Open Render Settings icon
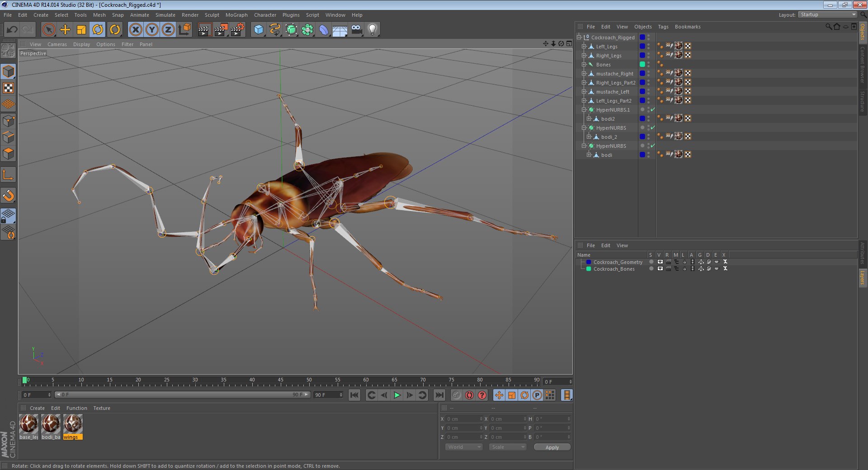The height and width of the screenshot is (470, 868). point(237,30)
